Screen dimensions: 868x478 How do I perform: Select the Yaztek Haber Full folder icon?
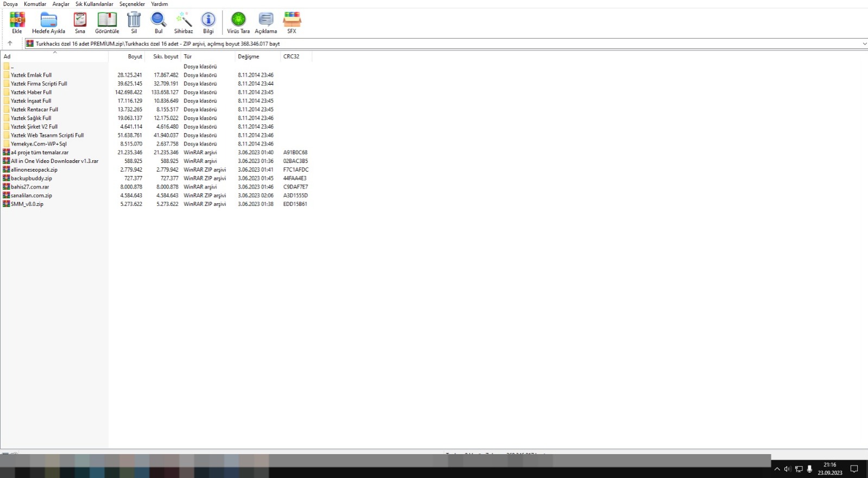pos(7,92)
